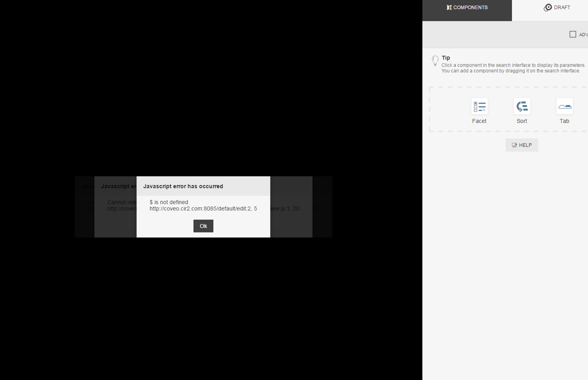This screenshot has width=588, height=380.
Task: Select the Facet component icon
Action: coord(479,106)
